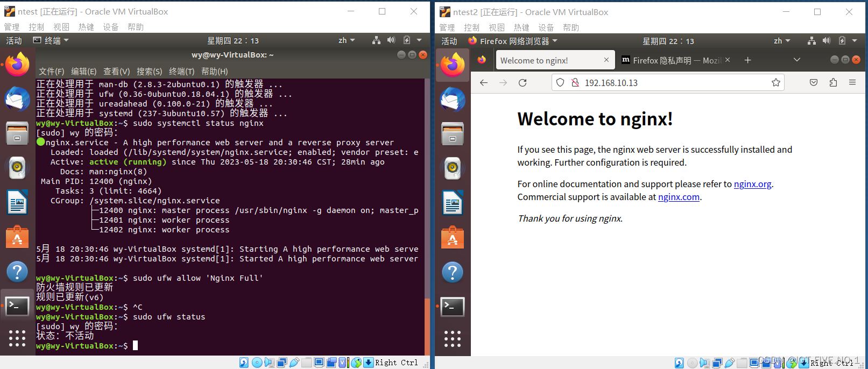Viewport: 868px width, 369px height.
Task: Bookmark this page with the star
Action: [x=775, y=82]
